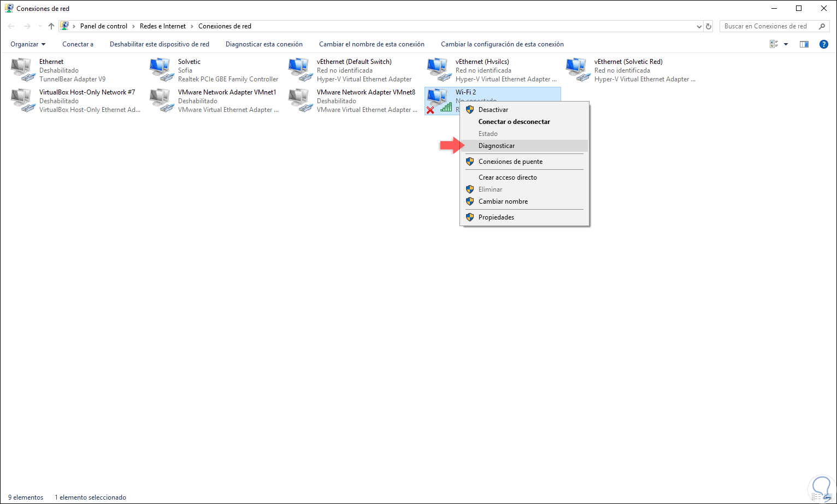Expand the chevron after Panel de control
Screen dimensions: 837x504
pyautogui.click(x=134, y=26)
